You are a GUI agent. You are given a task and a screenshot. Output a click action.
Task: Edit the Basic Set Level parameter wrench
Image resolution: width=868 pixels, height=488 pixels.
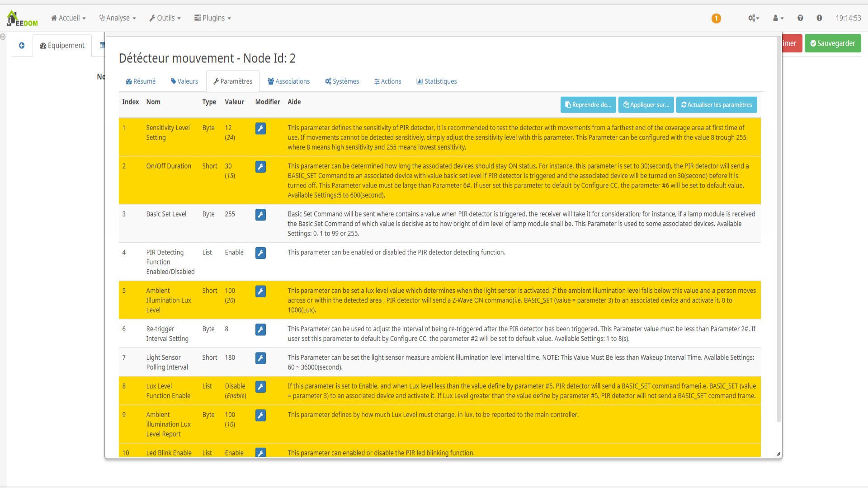[260, 215]
